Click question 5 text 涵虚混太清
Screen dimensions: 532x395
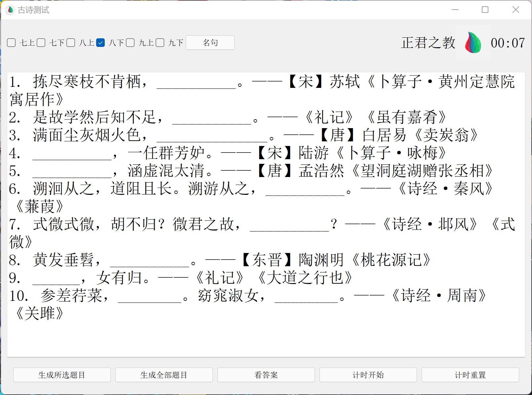tap(166, 171)
